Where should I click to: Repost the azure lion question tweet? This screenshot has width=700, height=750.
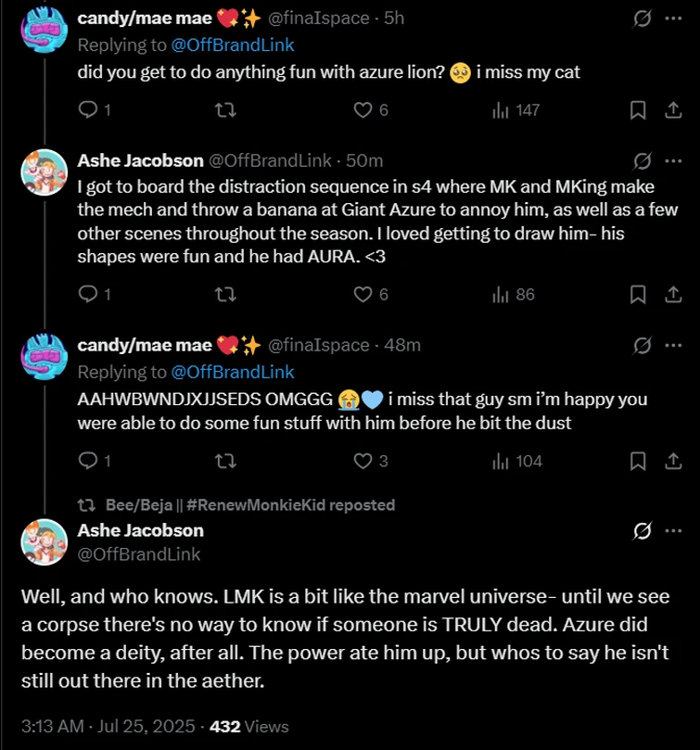pos(224,110)
